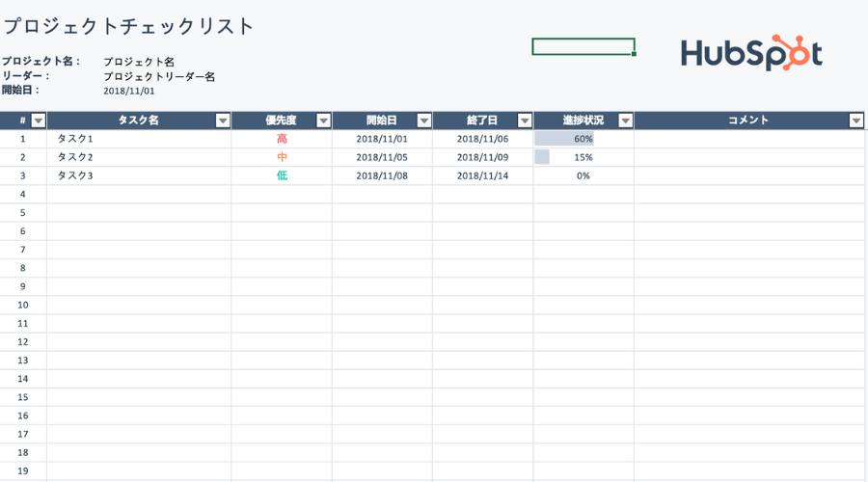Select the green 低 priority cell
Screen dimensions: 868x482
pos(282,175)
